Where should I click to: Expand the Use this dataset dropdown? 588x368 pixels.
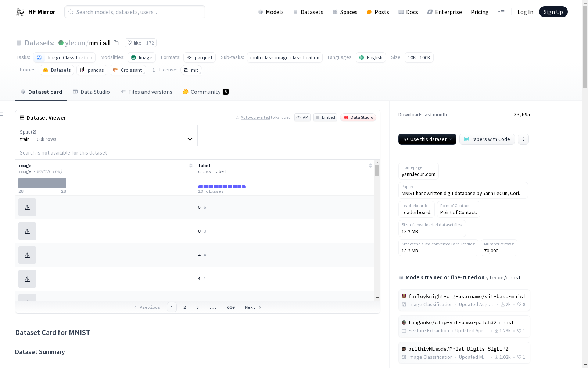tap(427, 139)
